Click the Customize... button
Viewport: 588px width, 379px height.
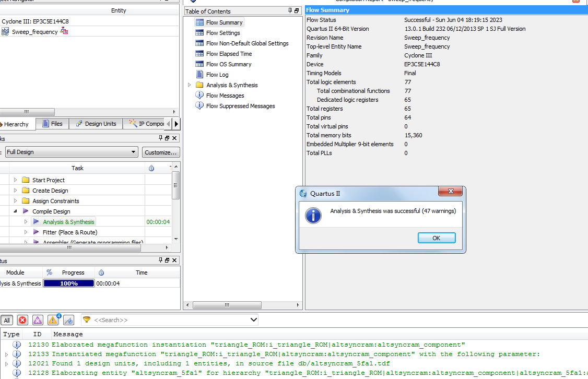[161, 152]
